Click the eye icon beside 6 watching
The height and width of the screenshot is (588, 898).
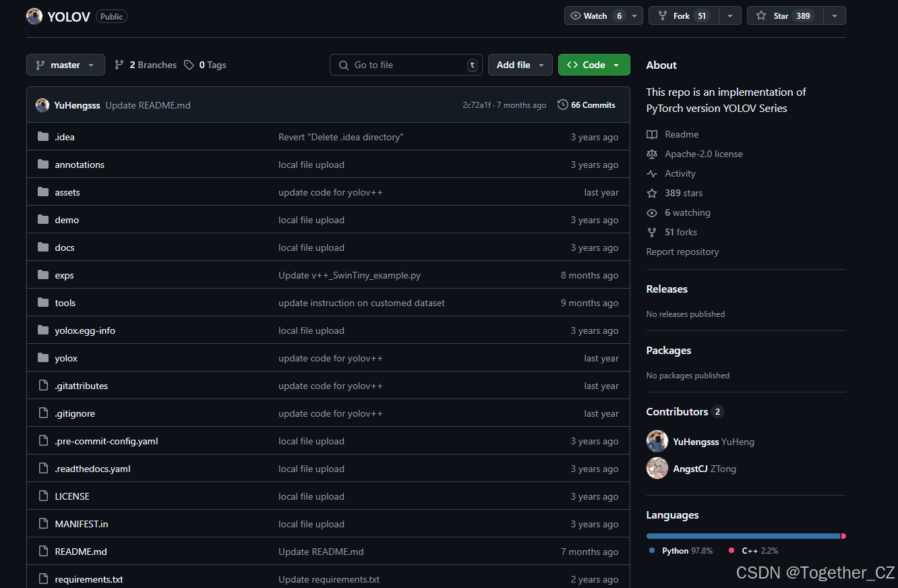[x=651, y=212]
